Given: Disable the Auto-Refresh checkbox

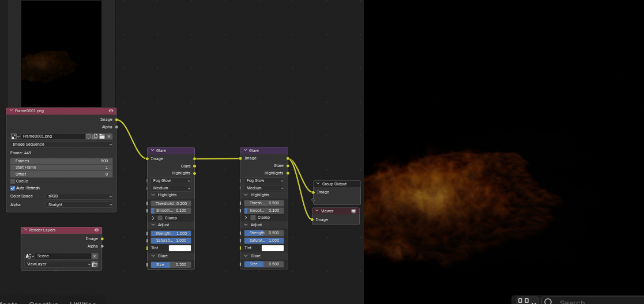Looking at the screenshot, I should pos(13,188).
